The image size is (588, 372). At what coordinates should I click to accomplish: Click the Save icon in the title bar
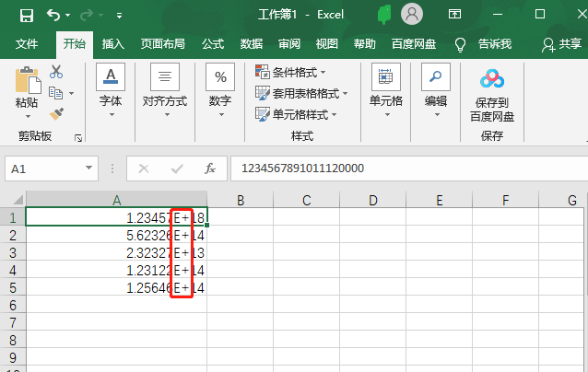click(x=26, y=15)
